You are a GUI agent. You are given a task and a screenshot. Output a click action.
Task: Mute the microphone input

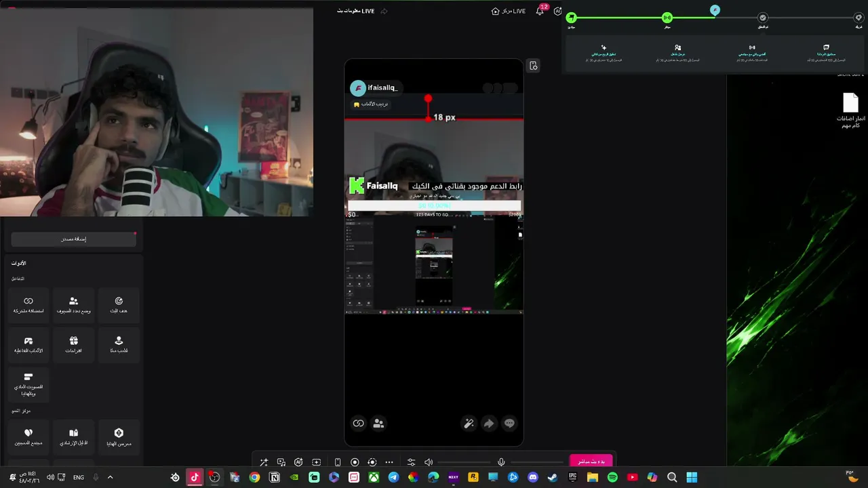point(501,462)
